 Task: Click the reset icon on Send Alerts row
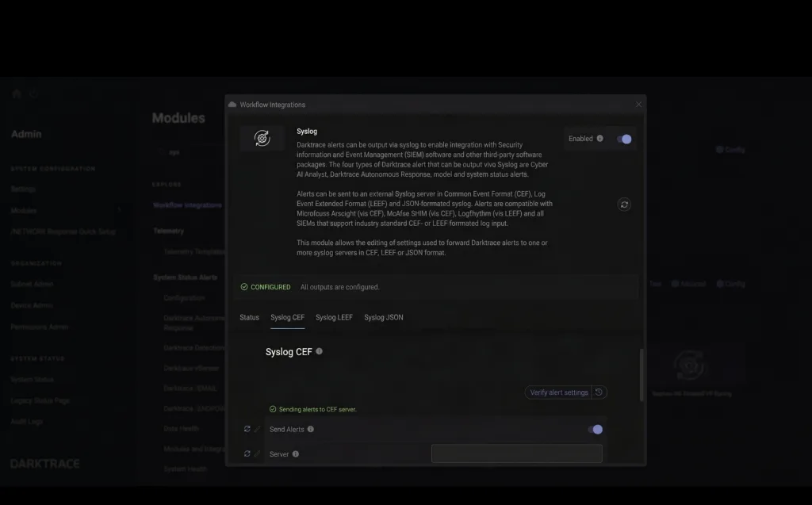pyautogui.click(x=247, y=429)
